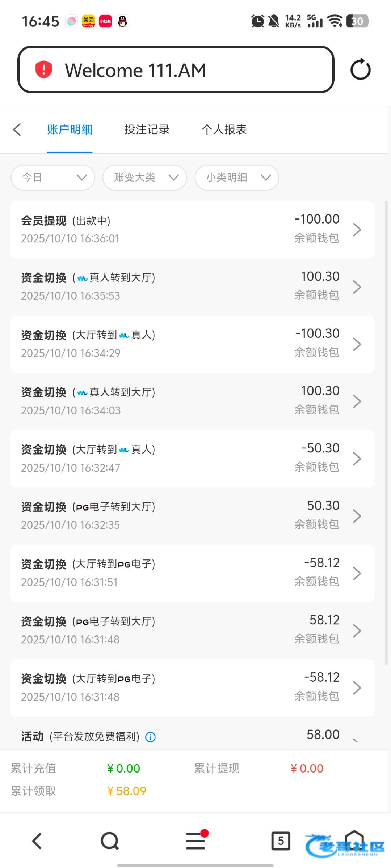Switch to the 个人报表 tab

point(224,129)
